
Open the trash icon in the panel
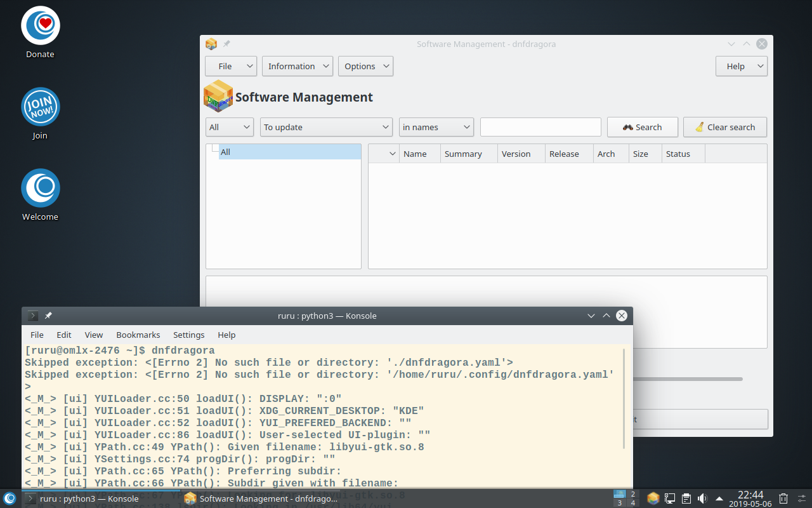(x=783, y=498)
